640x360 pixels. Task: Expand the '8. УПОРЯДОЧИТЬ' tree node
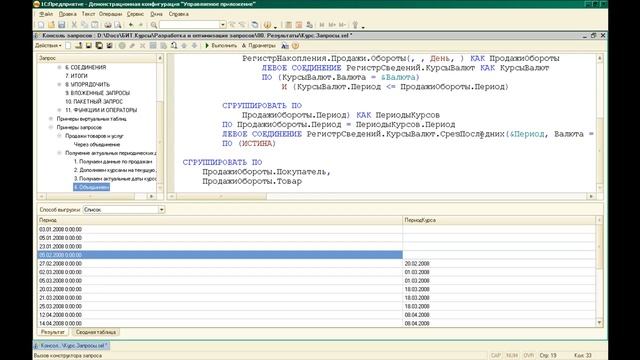(x=60, y=84)
